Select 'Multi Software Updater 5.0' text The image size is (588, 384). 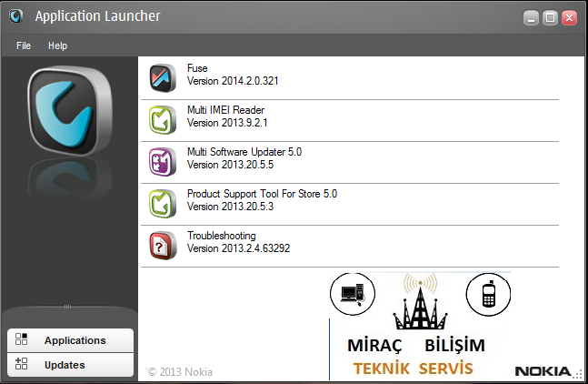pos(244,152)
